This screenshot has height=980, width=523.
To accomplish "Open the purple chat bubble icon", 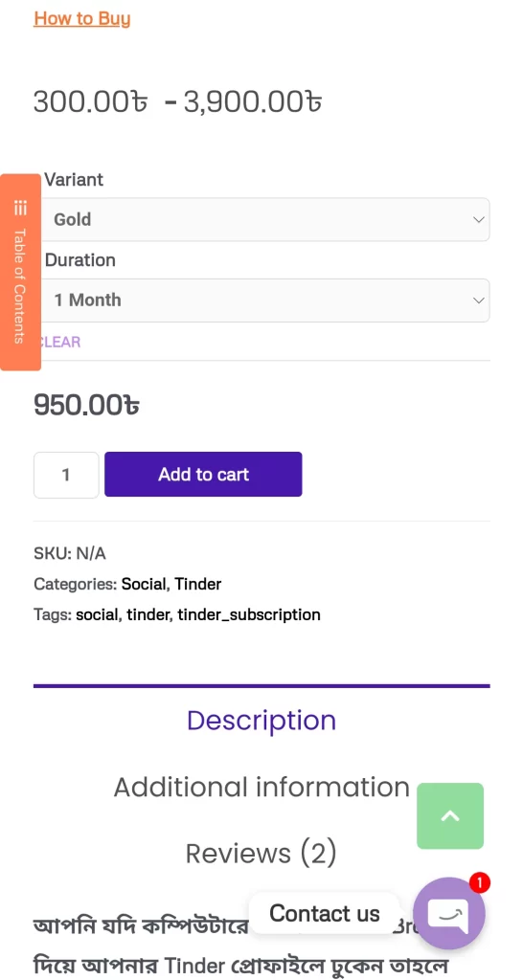I will tap(448, 913).
